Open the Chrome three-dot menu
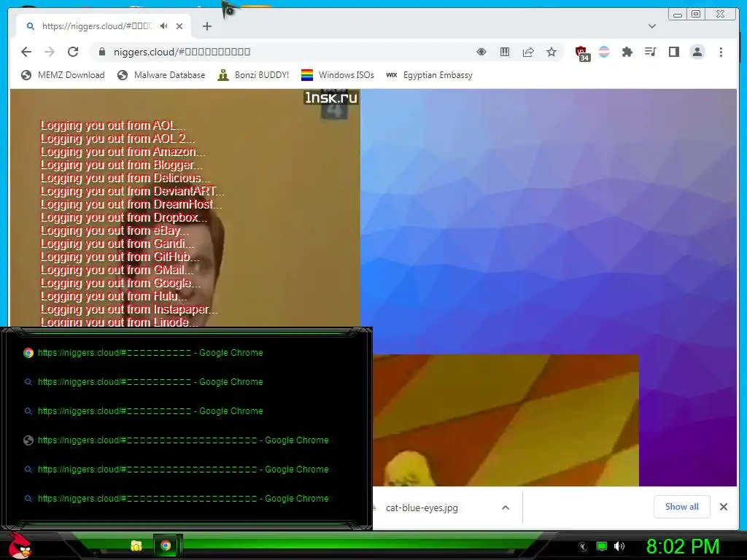The image size is (747, 560). (x=721, y=52)
